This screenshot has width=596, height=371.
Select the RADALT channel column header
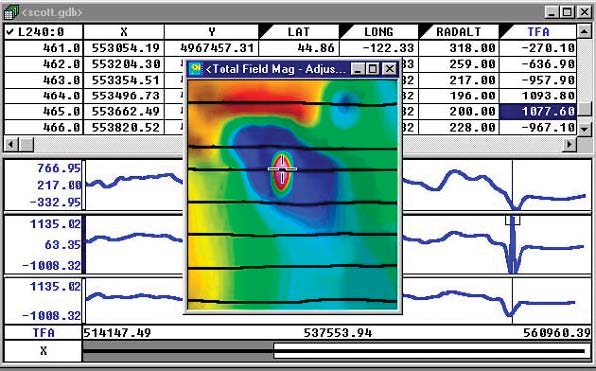(x=459, y=32)
